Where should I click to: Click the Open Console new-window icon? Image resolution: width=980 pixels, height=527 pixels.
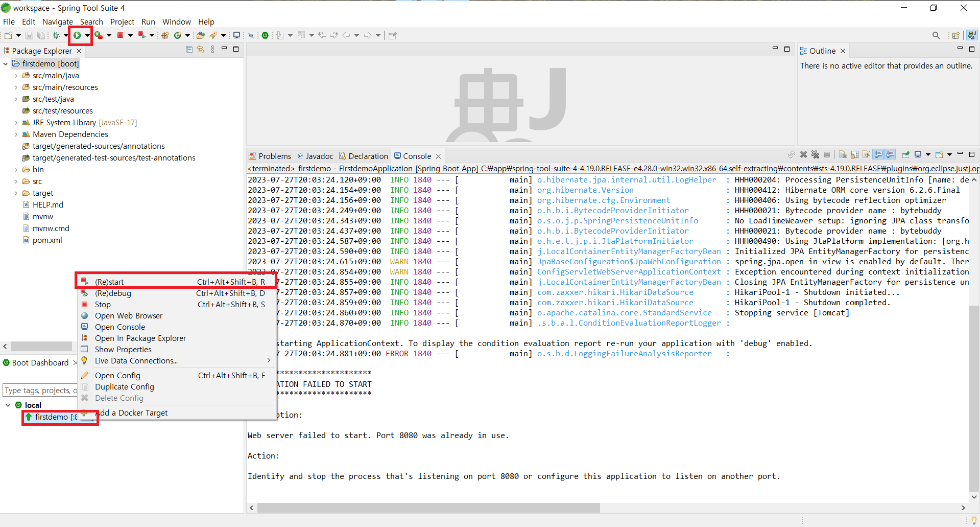point(939,154)
